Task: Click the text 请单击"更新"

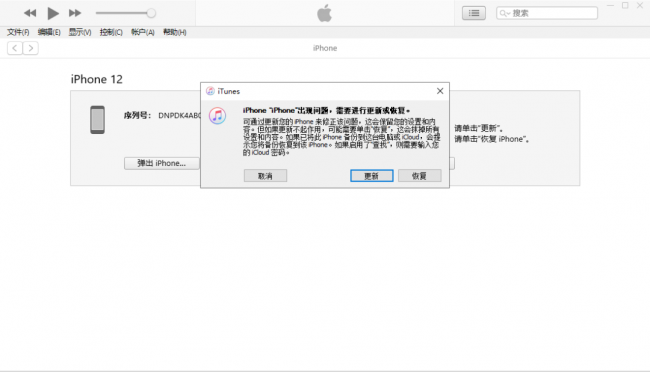Action: coord(479,129)
